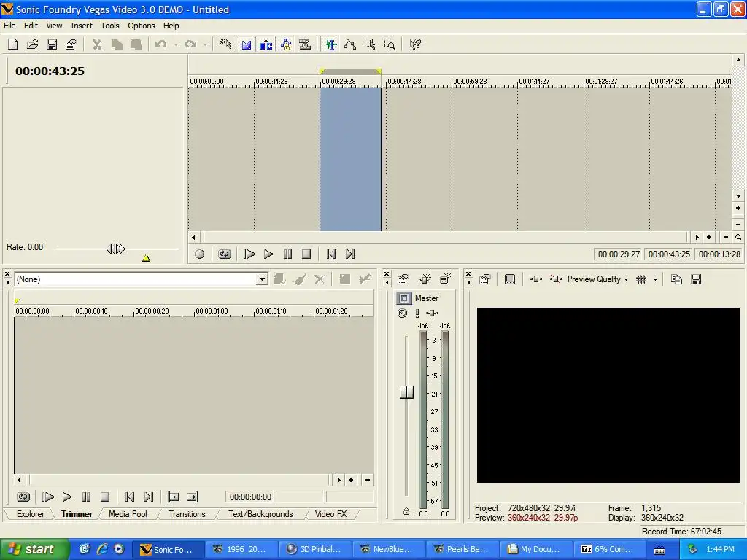Image resolution: width=747 pixels, height=560 pixels.
Task: Save the project with the floppy icon
Action: tap(52, 44)
